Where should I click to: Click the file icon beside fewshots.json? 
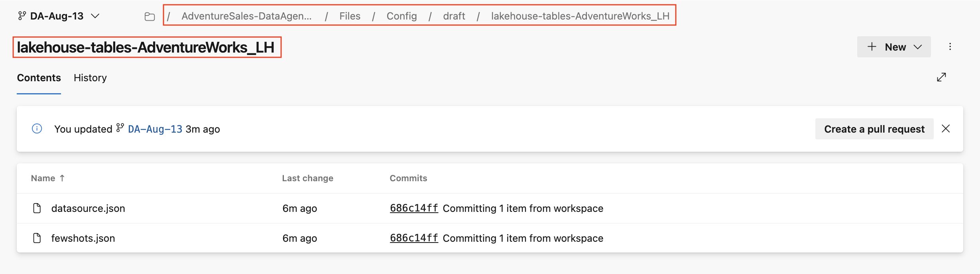pos(37,238)
